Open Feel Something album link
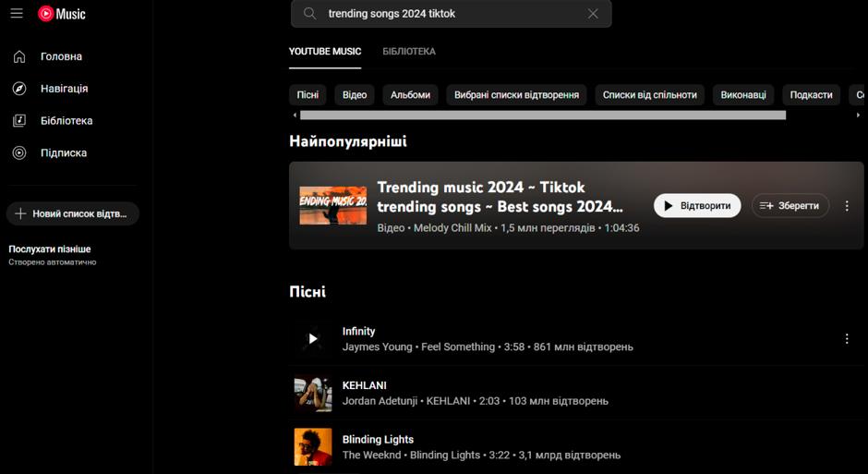Screen dimensions: 868x474 [458, 347]
